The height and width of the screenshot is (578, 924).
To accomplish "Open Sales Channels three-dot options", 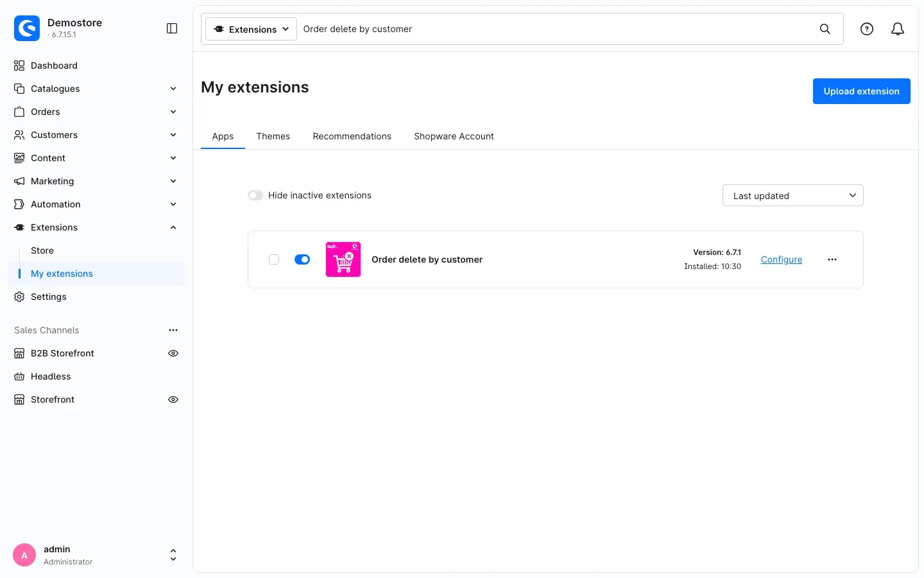I will 173,330.
